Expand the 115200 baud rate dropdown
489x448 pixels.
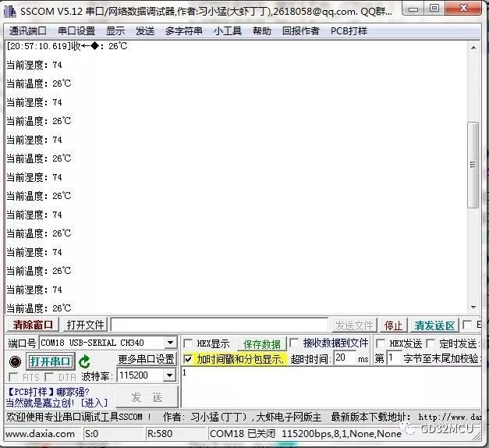tap(170, 375)
